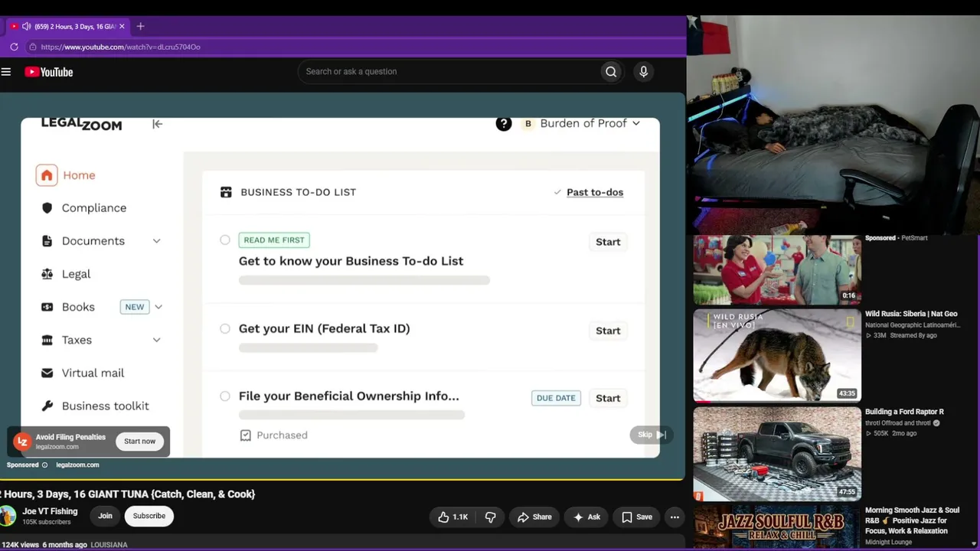980x551 pixels.
Task: Close the YouTube browser tab
Action: coord(122,26)
